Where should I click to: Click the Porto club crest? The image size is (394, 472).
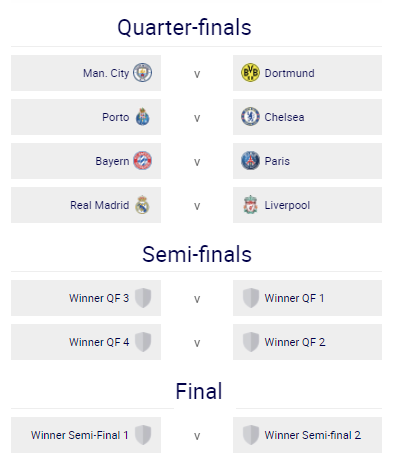[x=143, y=117]
